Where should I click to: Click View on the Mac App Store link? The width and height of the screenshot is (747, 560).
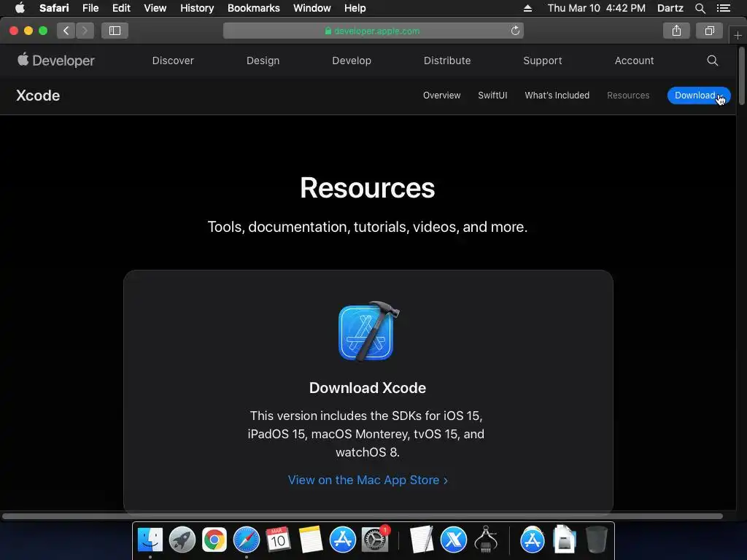(368, 480)
